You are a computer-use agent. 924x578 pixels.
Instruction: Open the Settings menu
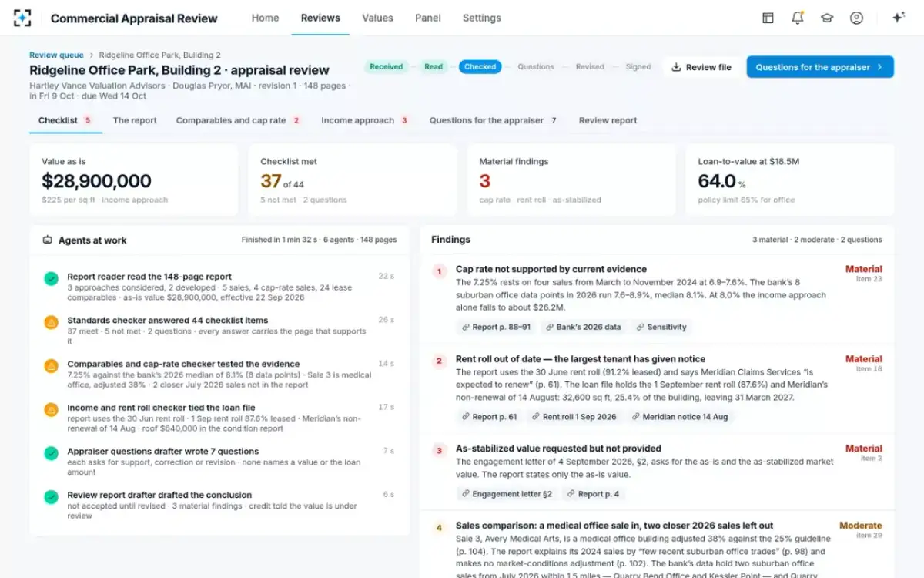(x=482, y=18)
